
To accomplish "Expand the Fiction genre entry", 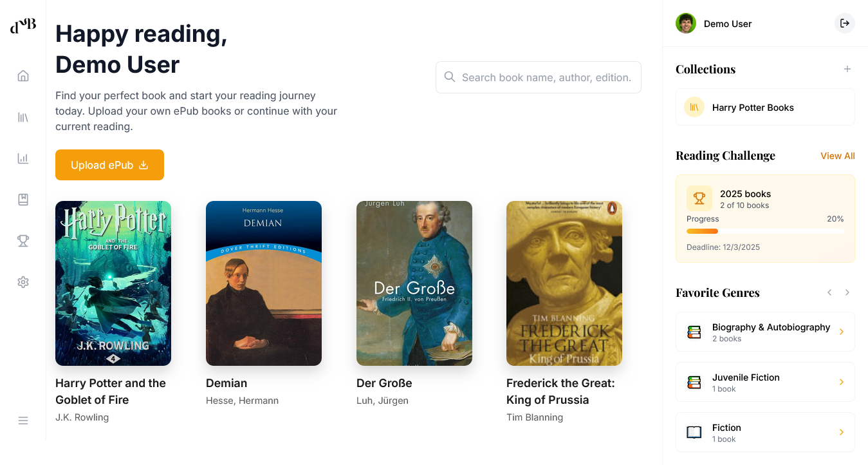I will click(765, 432).
